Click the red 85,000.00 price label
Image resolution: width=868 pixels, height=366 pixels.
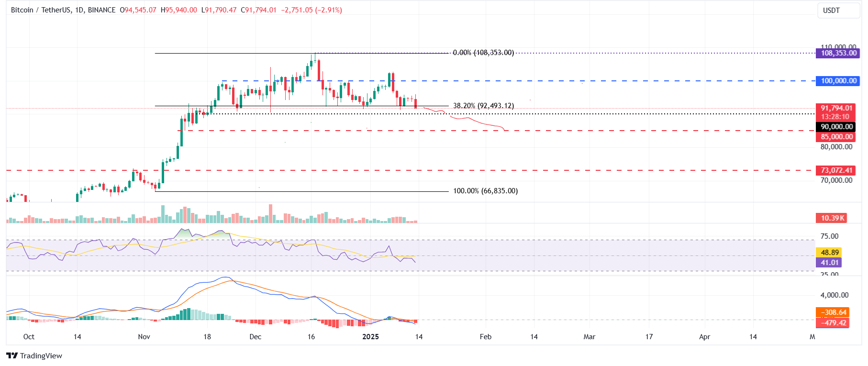[x=836, y=137]
